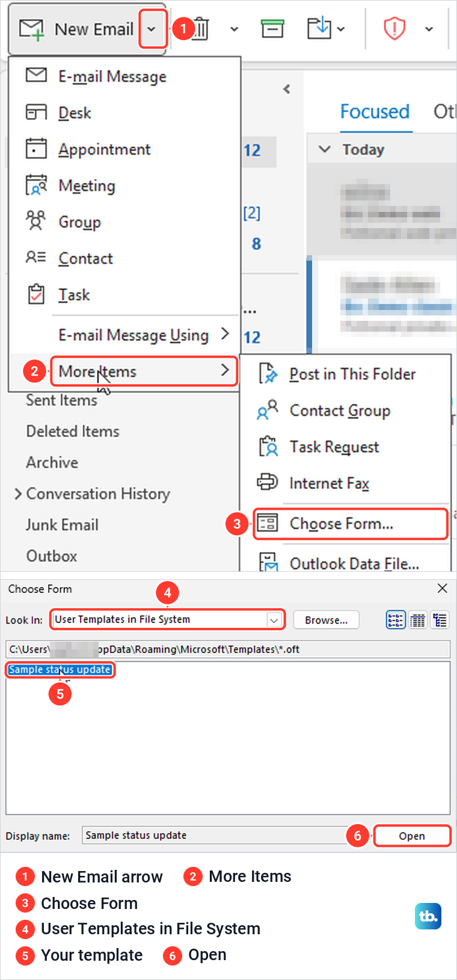The height and width of the screenshot is (980, 457).
Task: Select the Sample status update template
Action: pos(60,669)
